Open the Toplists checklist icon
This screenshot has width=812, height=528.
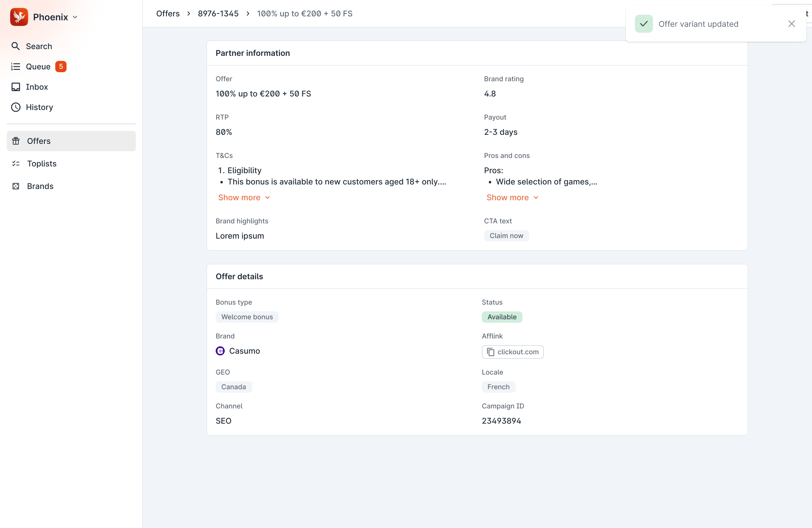(16, 164)
